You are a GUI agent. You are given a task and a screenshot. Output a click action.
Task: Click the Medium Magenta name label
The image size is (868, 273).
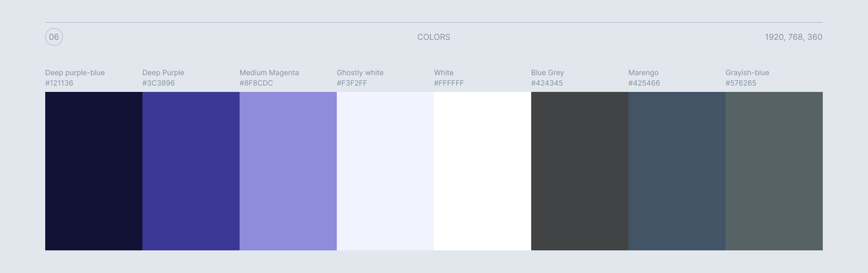[x=269, y=73]
